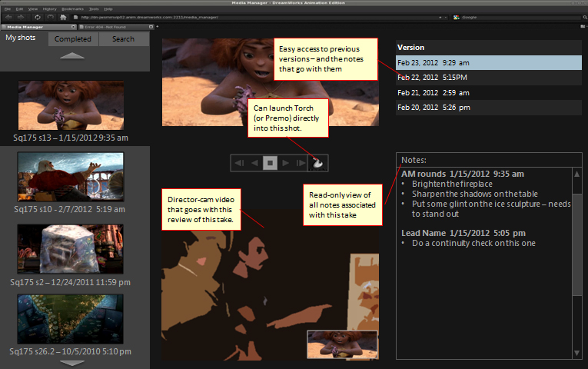Reload the page with the refresh icon
Image resolution: width=588 pixels, height=369 pixels.
(x=37, y=17)
